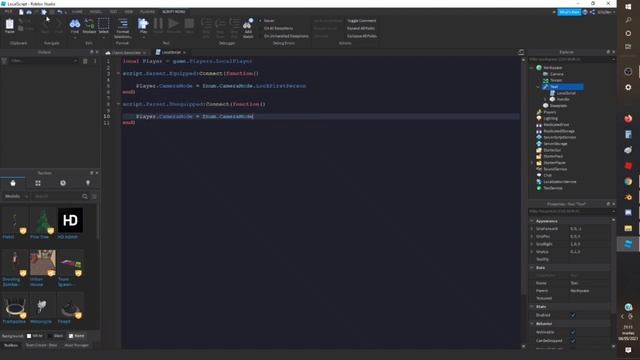The image size is (640, 360).
Task: Collapse the Tool node in Explorer
Action: click(538, 87)
